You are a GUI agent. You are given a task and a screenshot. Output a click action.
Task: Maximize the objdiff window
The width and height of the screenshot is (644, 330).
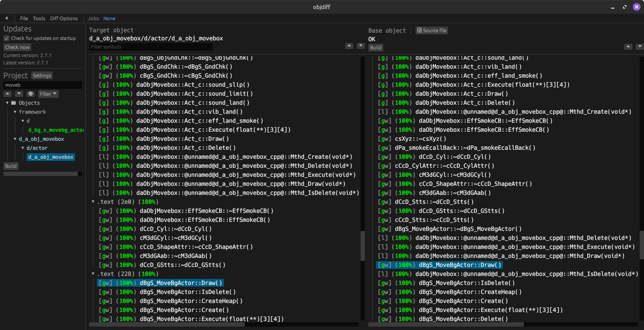[x=625, y=7]
